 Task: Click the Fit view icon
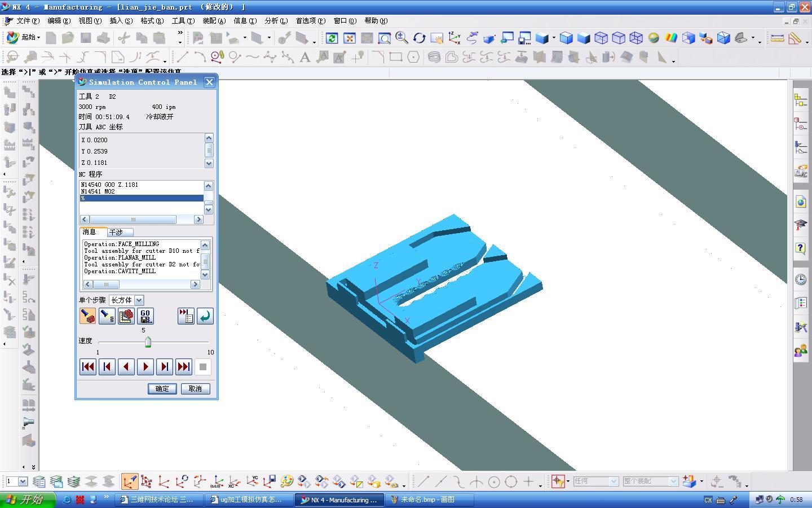point(350,38)
